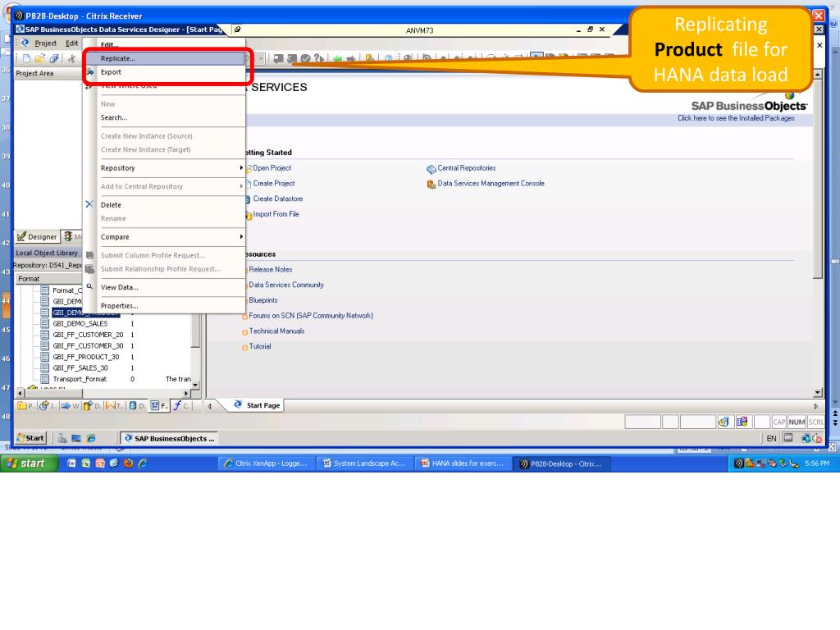Click 'Click here to see the Installed Packages'
This screenshot has width=840, height=630.
pyautogui.click(x=736, y=118)
